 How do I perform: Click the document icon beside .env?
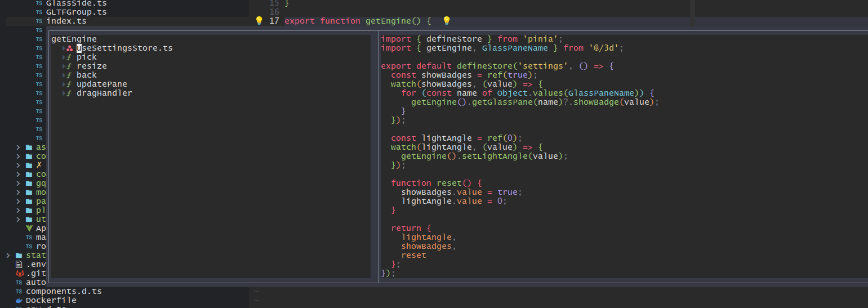19,264
